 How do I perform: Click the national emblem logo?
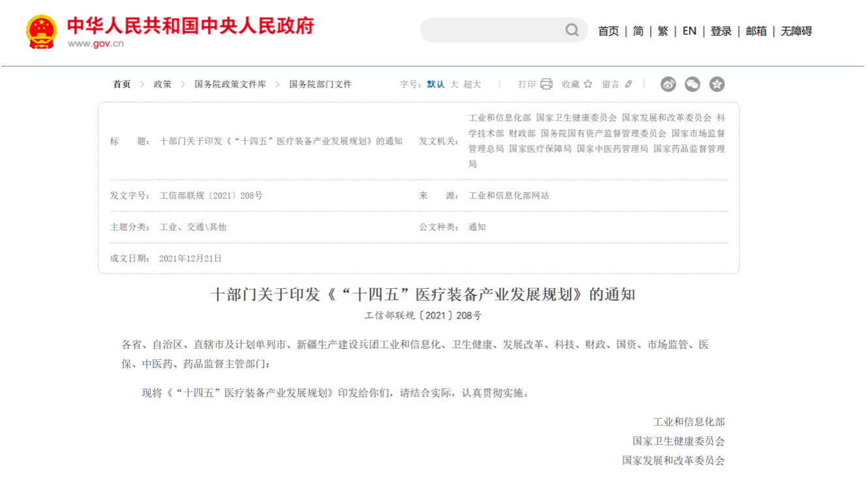tap(41, 32)
